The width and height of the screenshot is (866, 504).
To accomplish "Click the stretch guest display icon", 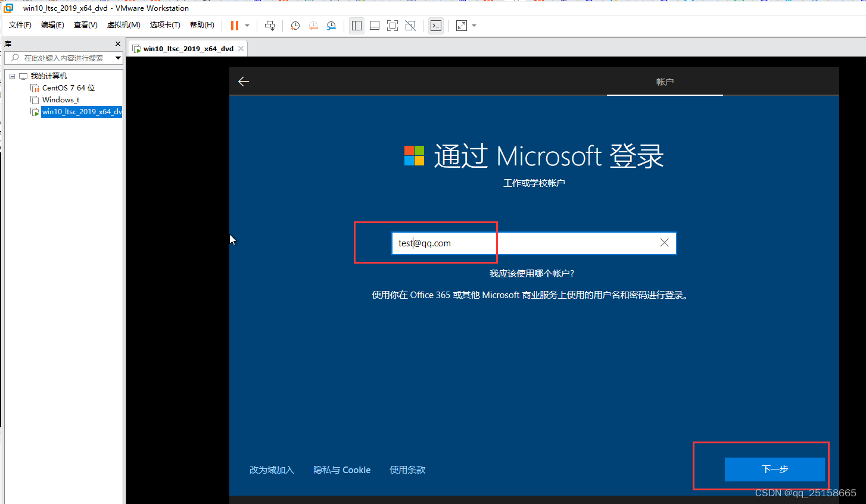I will pos(462,26).
